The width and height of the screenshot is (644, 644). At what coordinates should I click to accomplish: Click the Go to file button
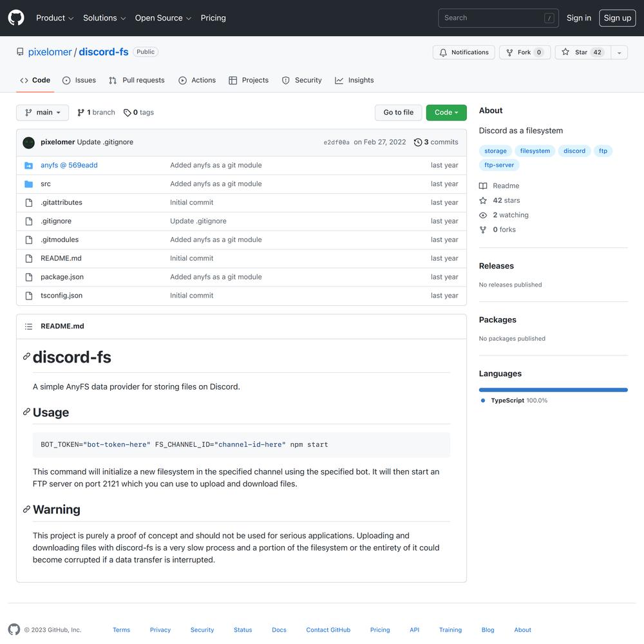(x=399, y=113)
